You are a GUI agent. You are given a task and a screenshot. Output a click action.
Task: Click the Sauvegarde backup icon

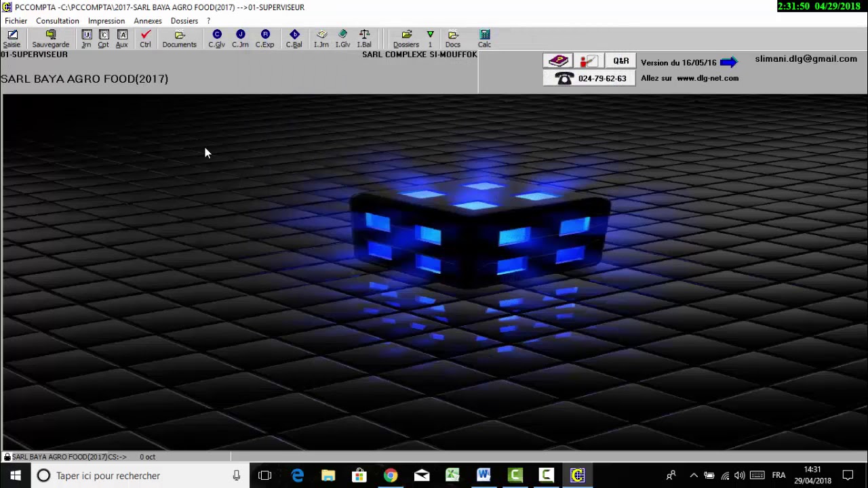click(50, 39)
